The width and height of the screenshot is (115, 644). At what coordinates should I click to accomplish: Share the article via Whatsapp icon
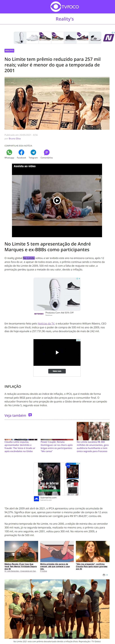(x=9, y=152)
